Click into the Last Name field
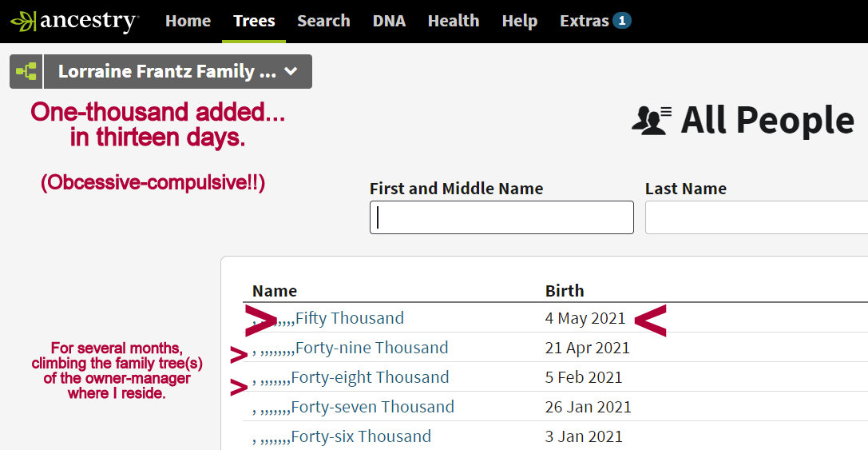868x450 pixels. pos(755,217)
